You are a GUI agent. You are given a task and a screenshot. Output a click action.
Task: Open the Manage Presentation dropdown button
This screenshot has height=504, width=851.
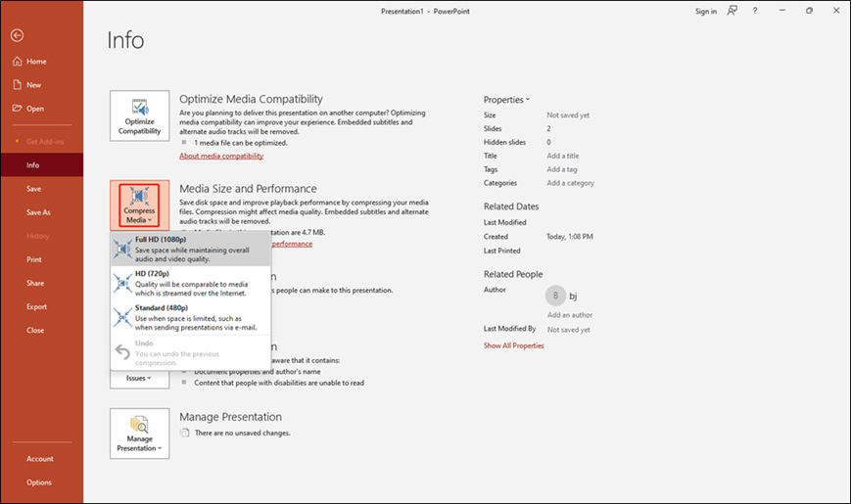click(x=139, y=434)
